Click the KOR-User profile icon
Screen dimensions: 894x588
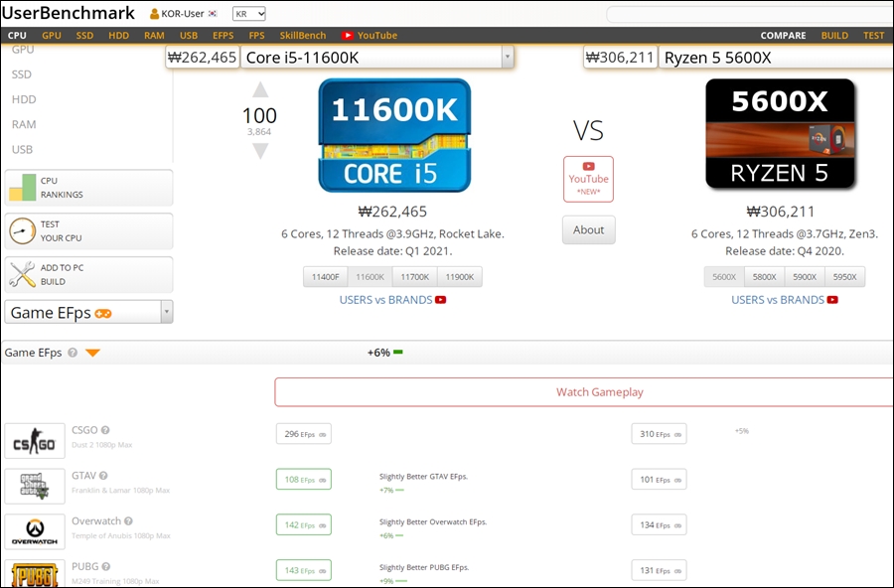(154, 14)
